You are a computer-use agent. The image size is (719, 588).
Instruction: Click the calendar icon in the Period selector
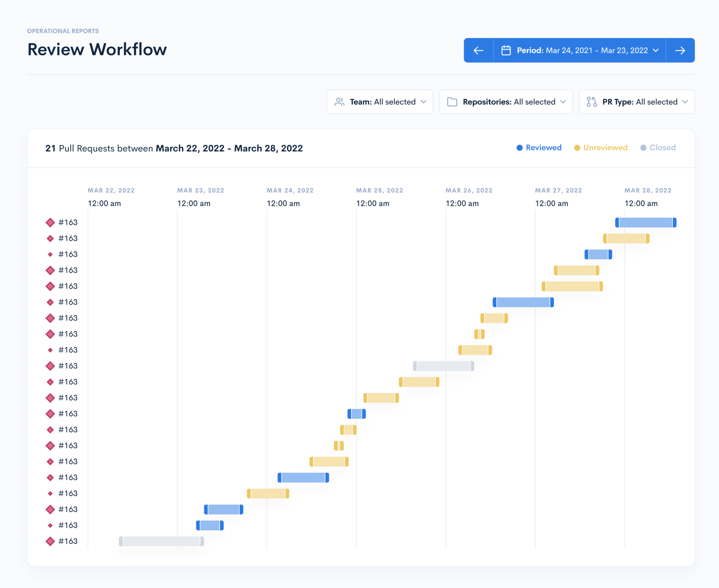pyautogui.click(x=507, y=50)
